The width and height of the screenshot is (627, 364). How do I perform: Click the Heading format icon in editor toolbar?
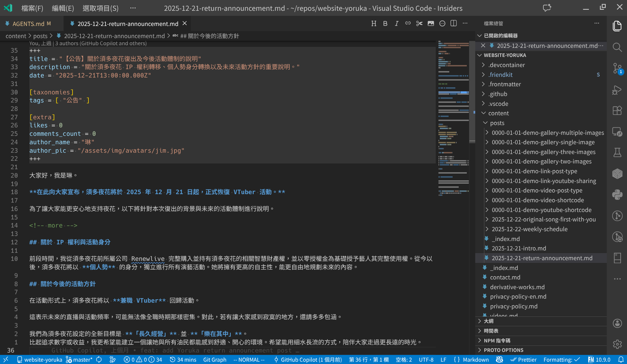click(x=374, y=24)
